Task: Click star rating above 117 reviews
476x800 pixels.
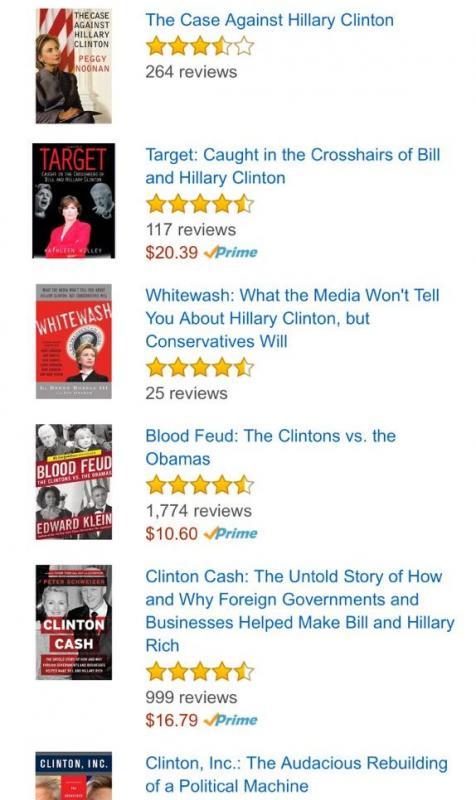Action: point(199,204)
